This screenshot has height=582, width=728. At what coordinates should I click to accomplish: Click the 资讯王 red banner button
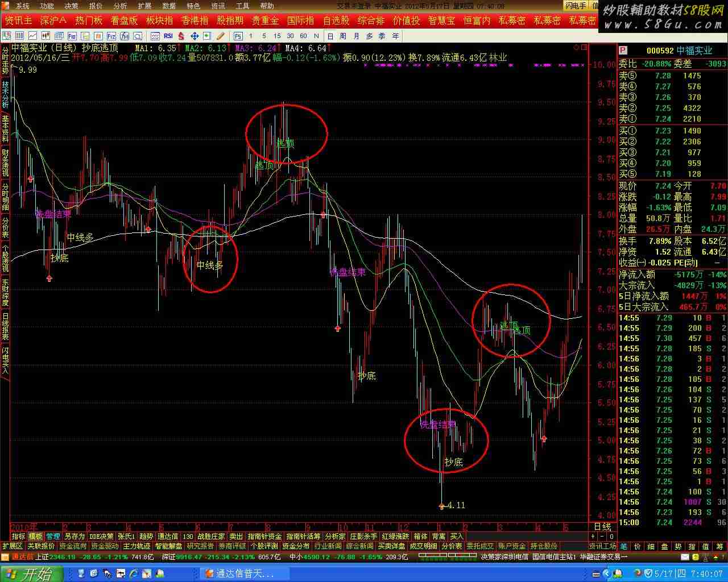(19, 20)
